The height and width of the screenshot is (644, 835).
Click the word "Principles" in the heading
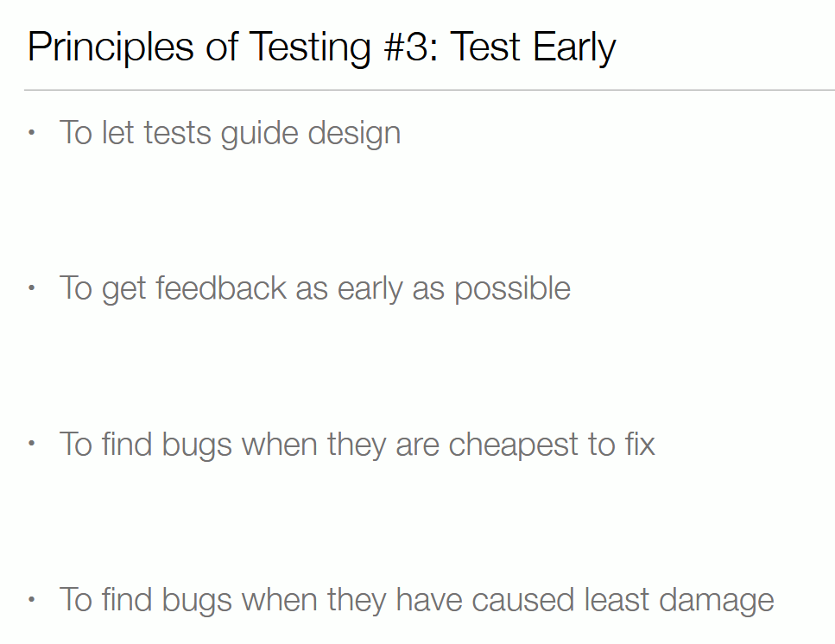point(111,47)
